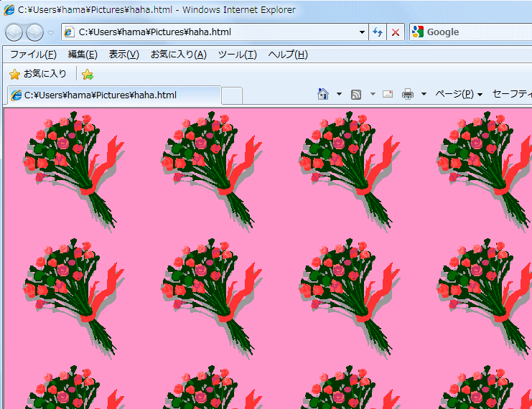
Task: Select the haha.html browser tab
Action: tap(114, 95)
